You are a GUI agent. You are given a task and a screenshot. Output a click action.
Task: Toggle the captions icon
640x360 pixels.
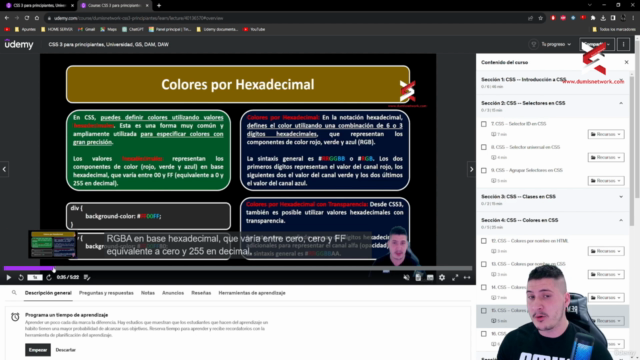point(430,278)
